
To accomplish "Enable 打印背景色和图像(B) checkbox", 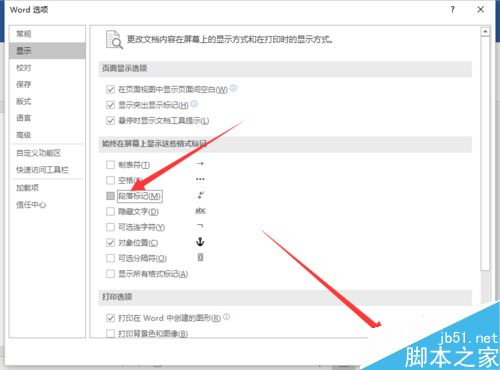I will pyautogui.click(x=110, y=333).
